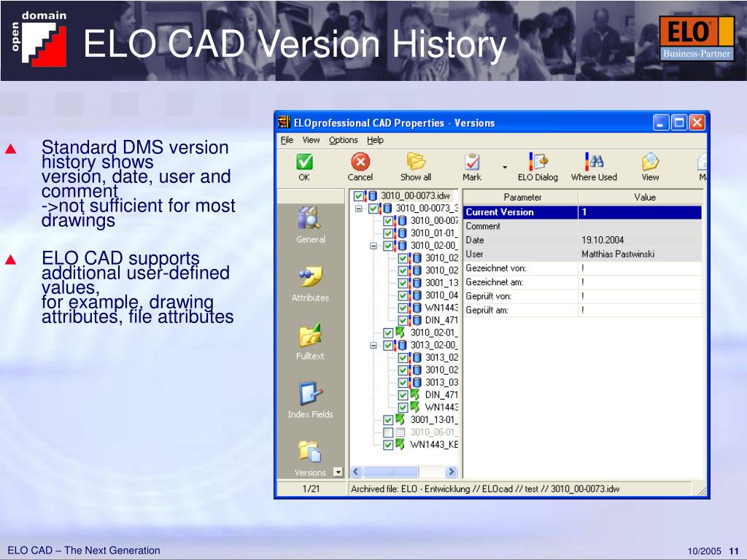The image size is (747, 560).
Task: Open the Attributes sidebar section
Action: click(310, 284)
